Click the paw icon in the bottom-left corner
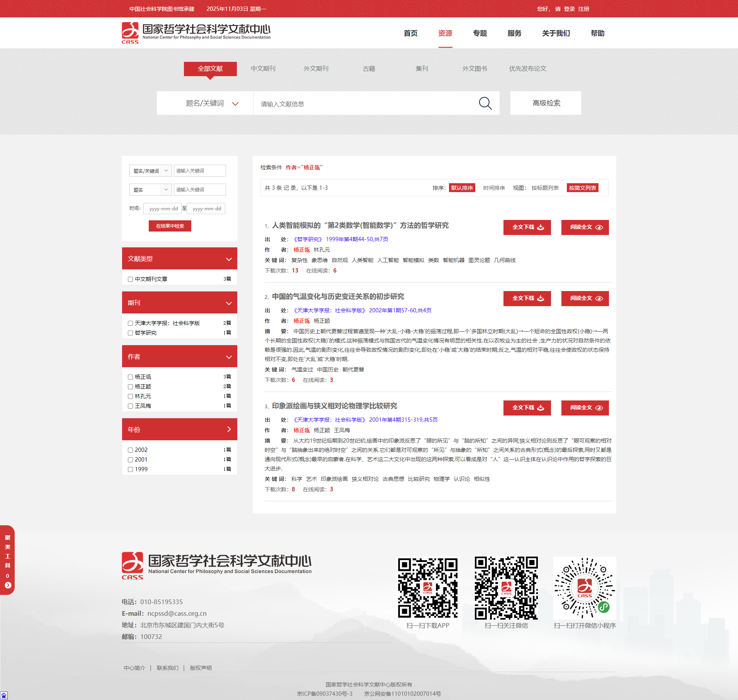738x700 pixels. click(4, 695)
